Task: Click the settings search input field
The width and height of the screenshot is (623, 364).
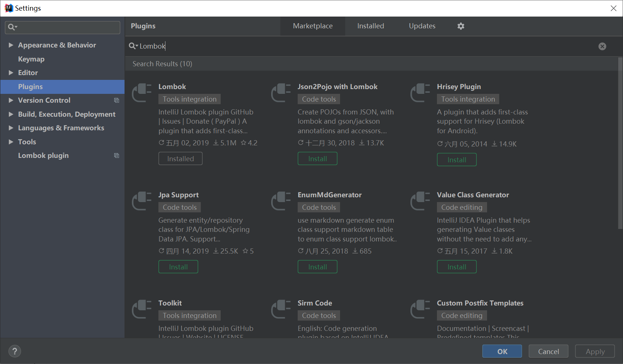Action: click(x=63, y=27)
